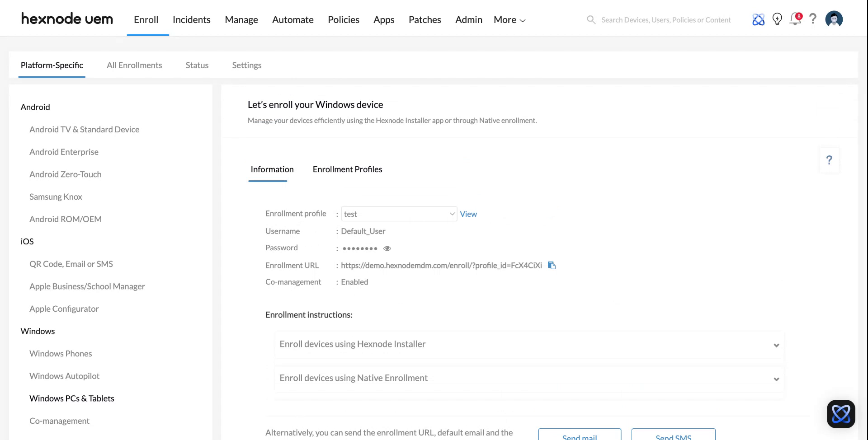
Task: Open the More navigation menu
Action: pyautogui.click(x=509, y=20)
